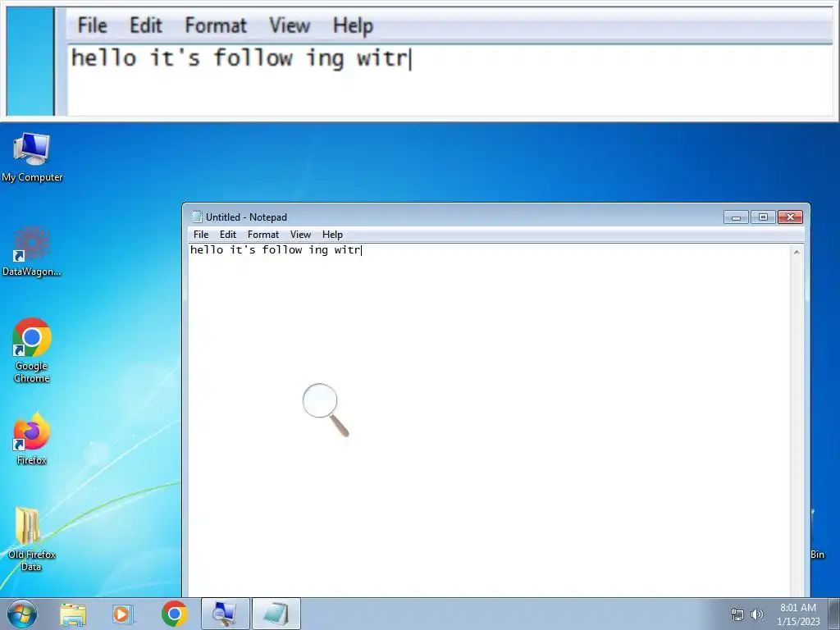Open My Computer desktop icon
This screenshot has width=840, height=630.
click(32, 157)
